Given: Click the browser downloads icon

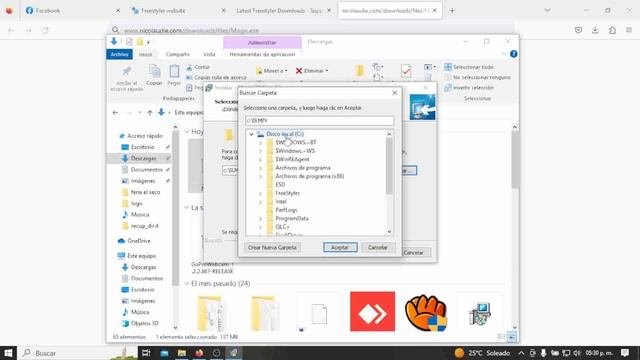Looking at the screenshot, I should coord(595,30).
